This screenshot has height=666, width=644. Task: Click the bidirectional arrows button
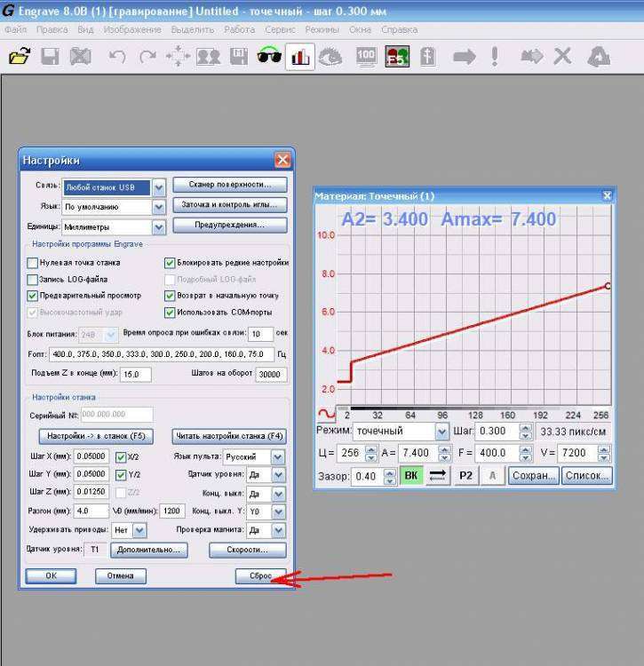pos(438,476)
